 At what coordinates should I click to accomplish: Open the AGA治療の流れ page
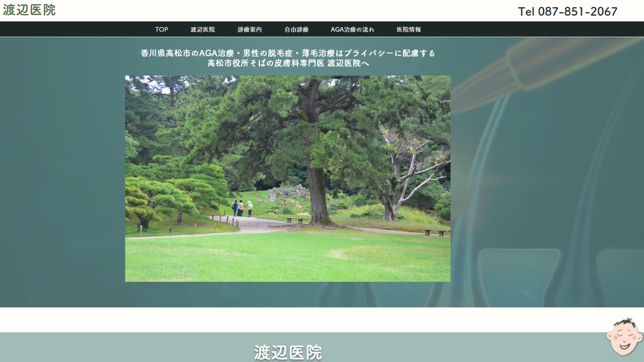pos(352,29)
